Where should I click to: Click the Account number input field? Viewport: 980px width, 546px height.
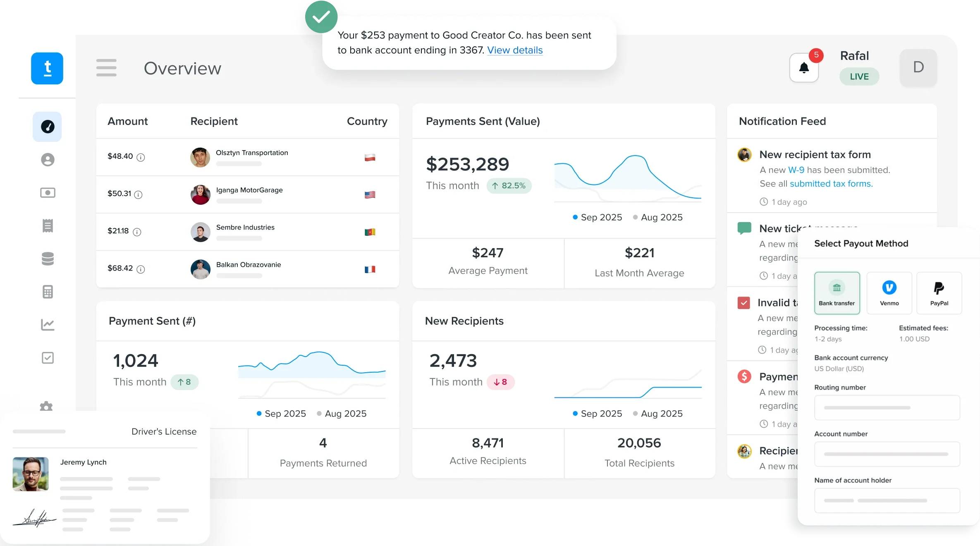click(887, 454)
